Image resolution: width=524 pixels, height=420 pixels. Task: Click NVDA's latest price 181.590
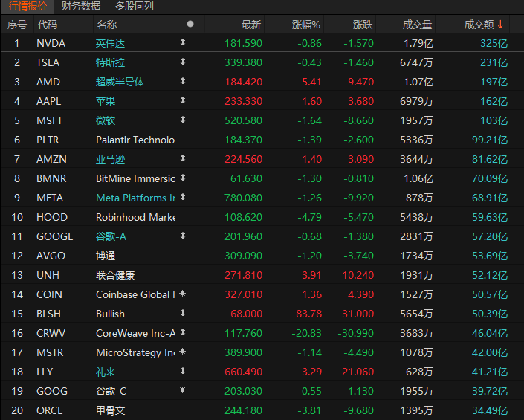(x=243, y=43)
